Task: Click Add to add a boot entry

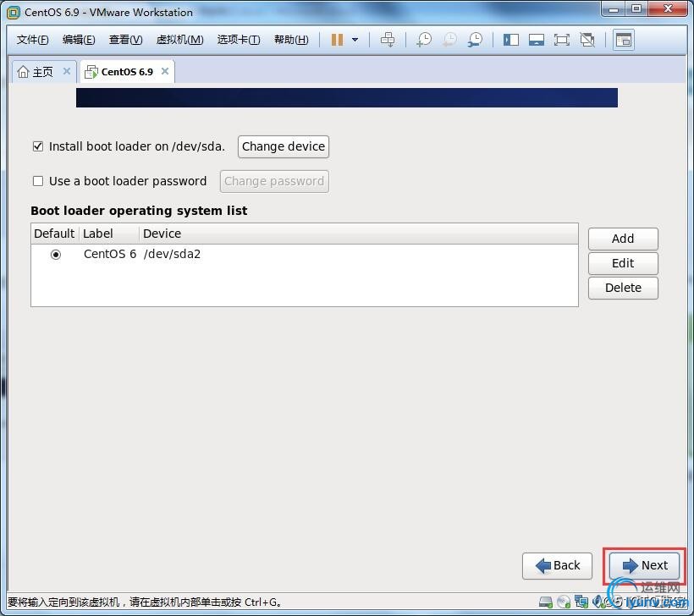Action: click(623, 239)
